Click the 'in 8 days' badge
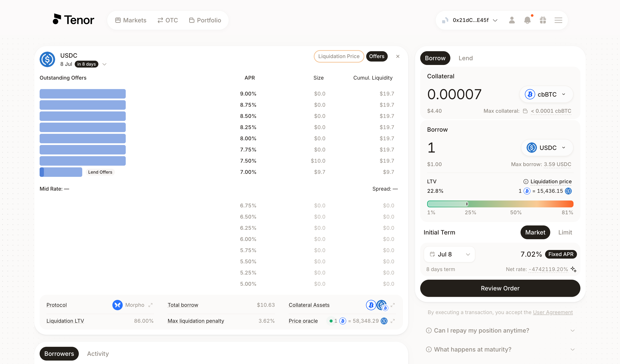Screen dimensions: 620x364 tap(86, 64)
